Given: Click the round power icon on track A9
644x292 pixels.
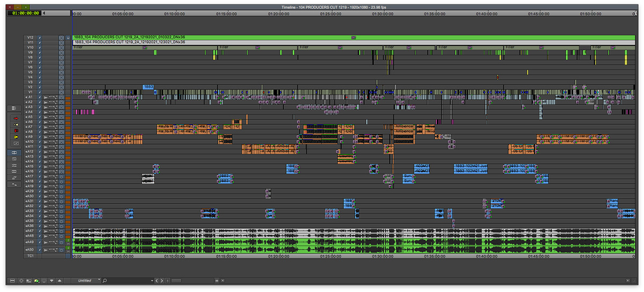Looking at the screenshot, I should (x=61, y=137).
